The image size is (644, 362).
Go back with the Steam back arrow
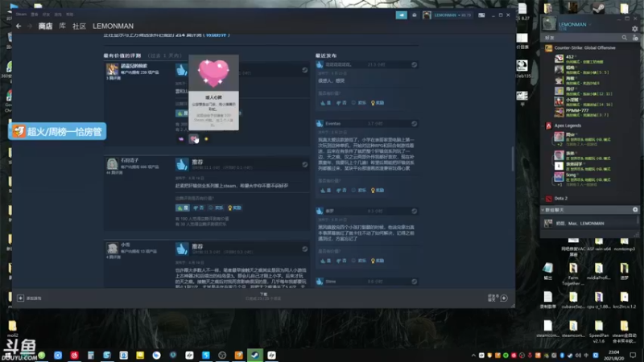(x=19, y=26)
